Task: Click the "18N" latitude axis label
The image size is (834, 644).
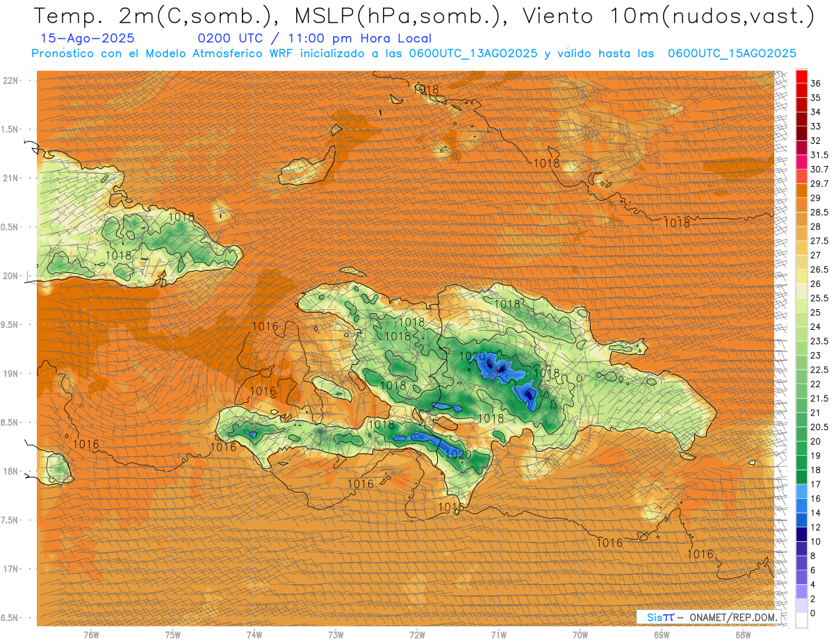Action: click(10, 471)
